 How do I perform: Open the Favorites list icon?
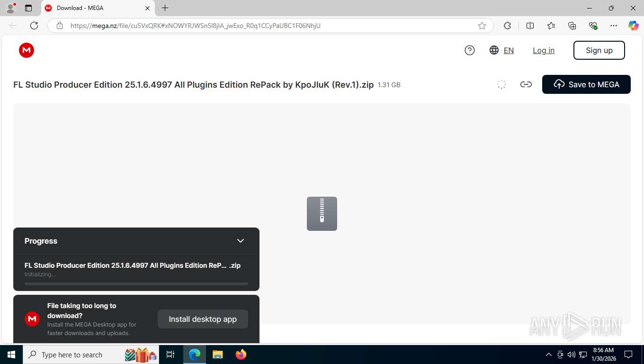tap(551, 26)
